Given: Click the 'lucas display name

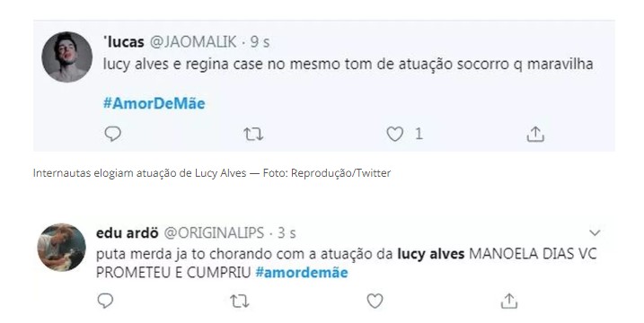Looking at the screenshot, I should pyautogui.click(x=124, y=42).
